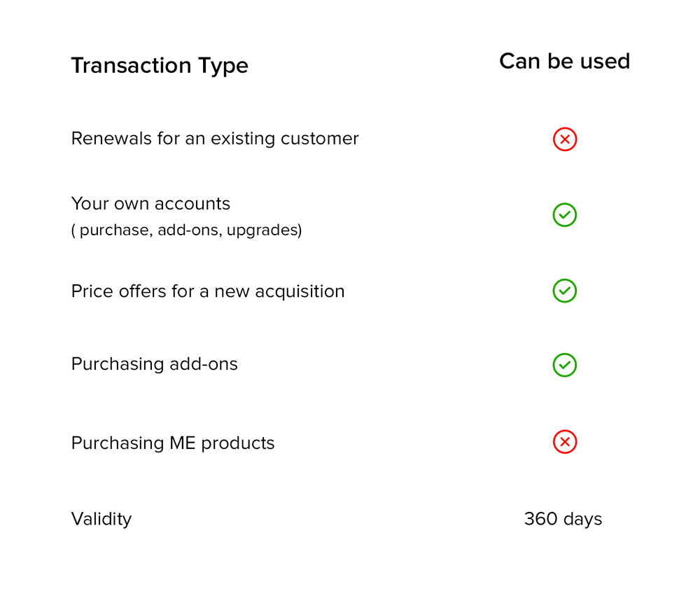Click the red cross for Purchasing ME products

click(565, 442)
